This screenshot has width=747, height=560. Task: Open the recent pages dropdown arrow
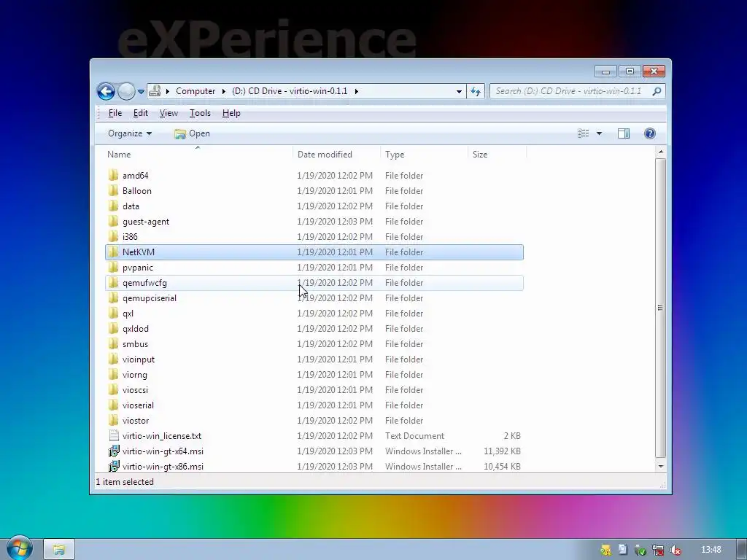[141, 91]
